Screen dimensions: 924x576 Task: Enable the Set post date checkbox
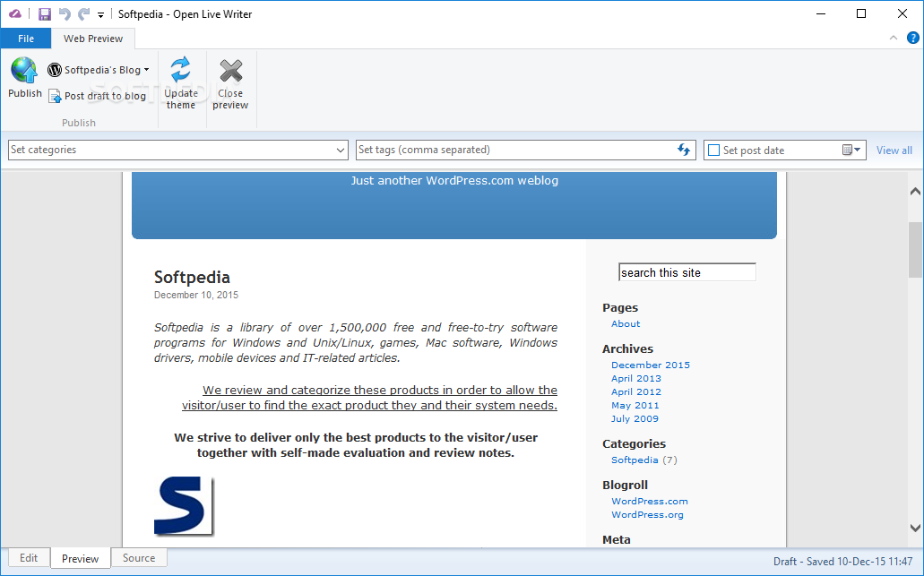pyautogui.click(x=713, y=150)
